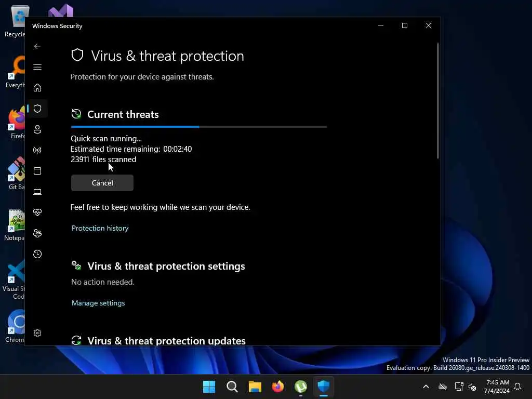Minimize the Windows Security window
The image size is (532, 399).
381,25
